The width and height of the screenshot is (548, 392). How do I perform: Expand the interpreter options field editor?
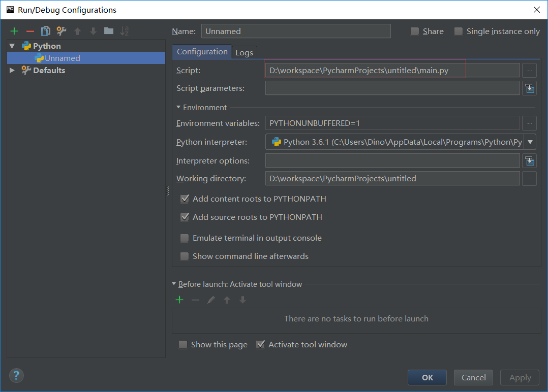(x=530, y=161)
